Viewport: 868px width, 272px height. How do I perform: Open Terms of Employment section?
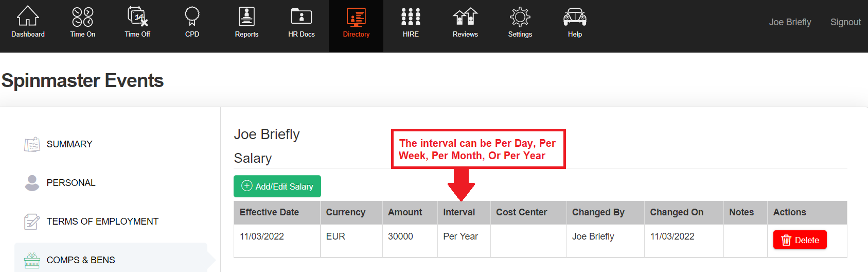102,222
